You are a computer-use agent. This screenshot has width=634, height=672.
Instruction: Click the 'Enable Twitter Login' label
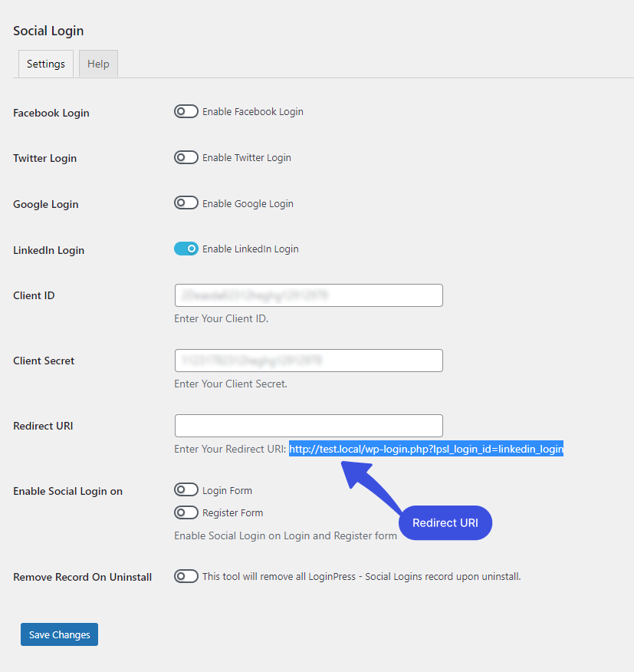pos(247,158)
